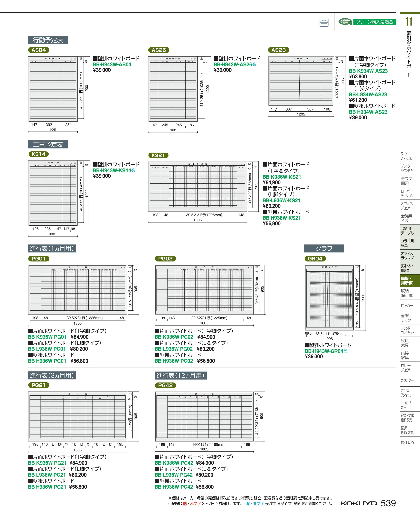Viewport: 420px width, 518px height.
Task: Go to the ブランドコレクション index tab
Action: 410,331
